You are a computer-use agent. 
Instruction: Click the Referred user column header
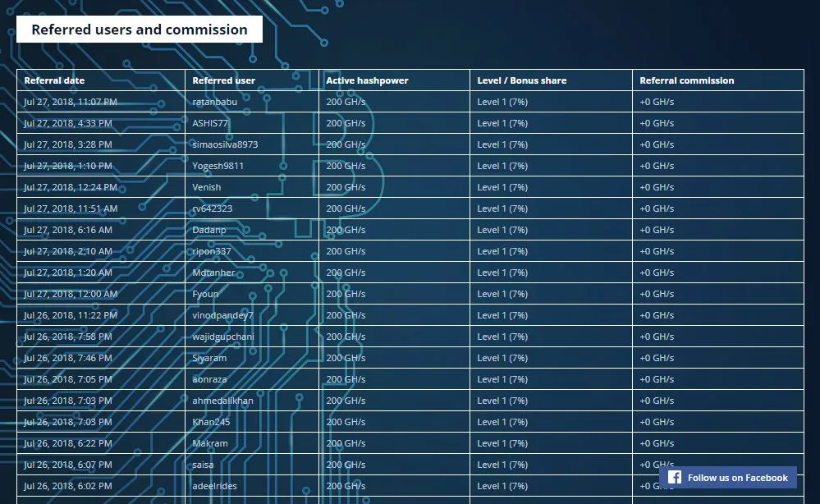pos(224,80)
